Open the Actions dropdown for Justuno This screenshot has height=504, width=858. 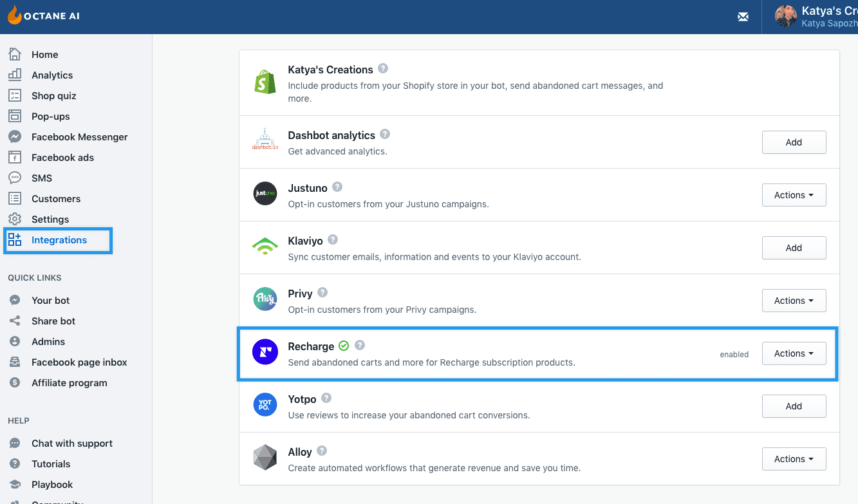coord(794,195)
